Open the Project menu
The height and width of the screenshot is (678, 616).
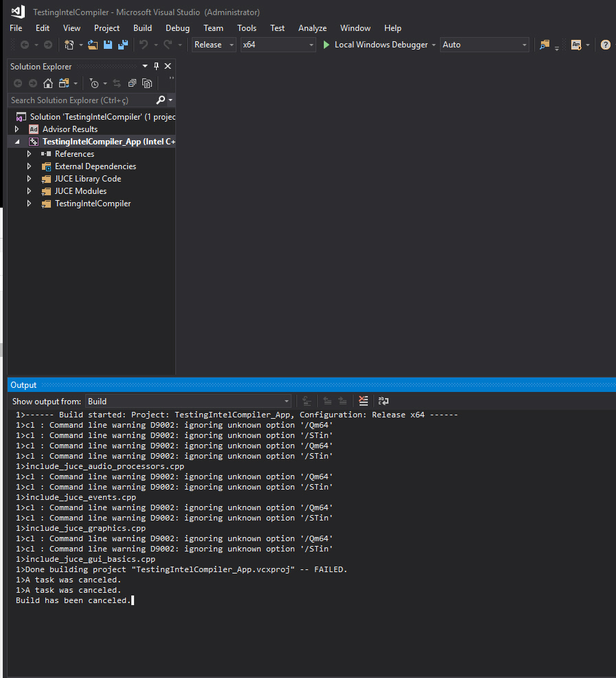[x=107, y=28]
